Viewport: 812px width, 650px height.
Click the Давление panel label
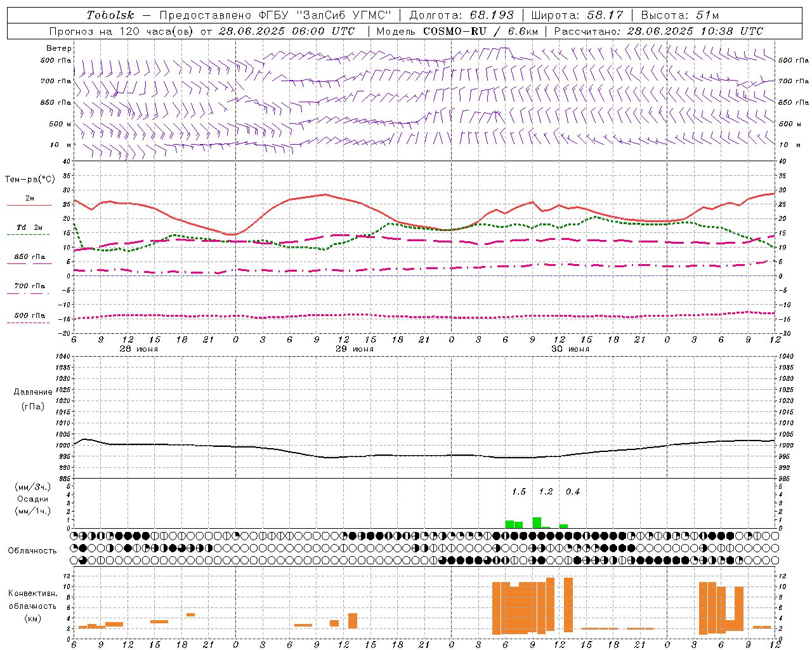click(x=33, y=392)
